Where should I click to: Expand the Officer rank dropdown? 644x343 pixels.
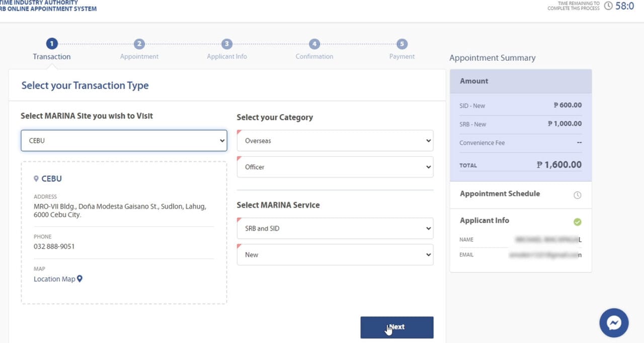tap(335, 167)
